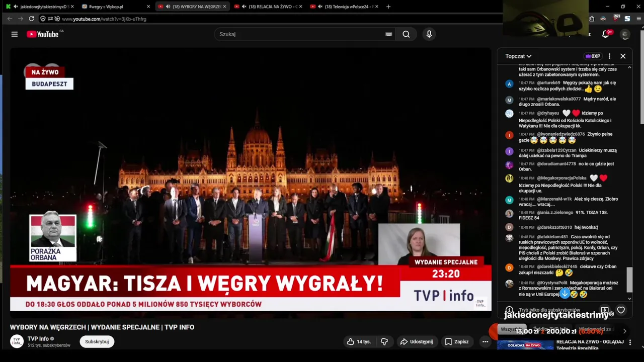Expand the Topczat chat mode dropdown
Screen dimensions: 644x362
point(518,56)
